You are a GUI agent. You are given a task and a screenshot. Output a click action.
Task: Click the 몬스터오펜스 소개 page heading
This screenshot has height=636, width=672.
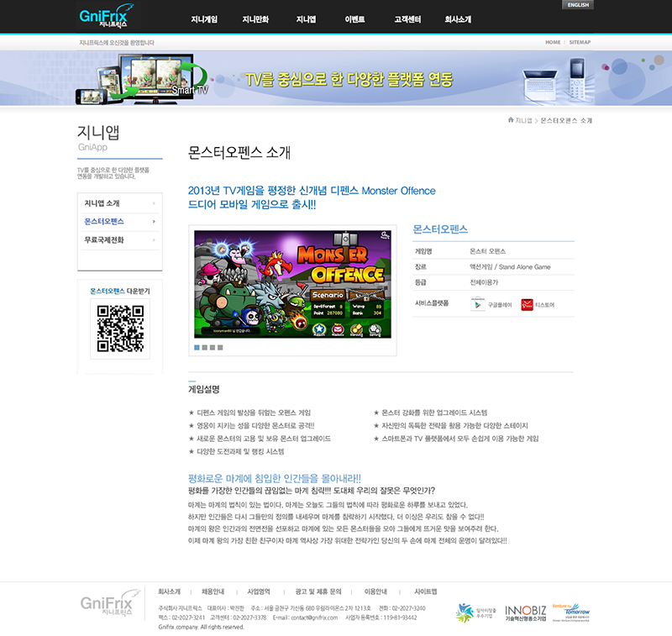click(x=239, y=153)
